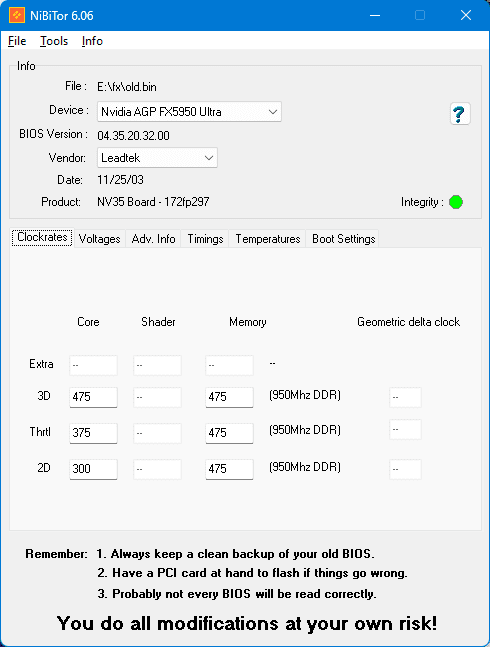
Task: Click the file path E:\fx\old.bin
Action: coord(127,87)
